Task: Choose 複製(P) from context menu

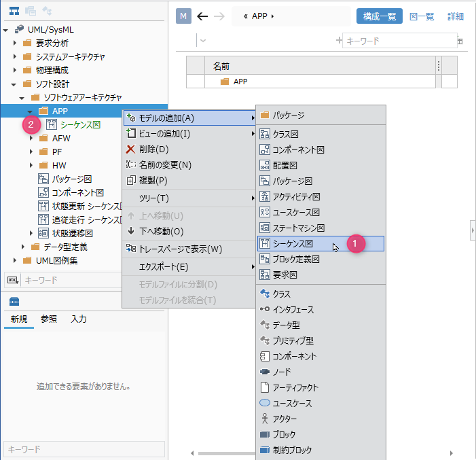Action: coord(189,181)
